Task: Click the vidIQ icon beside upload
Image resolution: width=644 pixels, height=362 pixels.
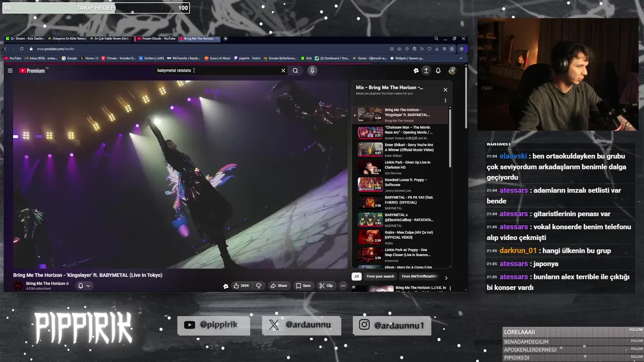Action: [416, 71]
